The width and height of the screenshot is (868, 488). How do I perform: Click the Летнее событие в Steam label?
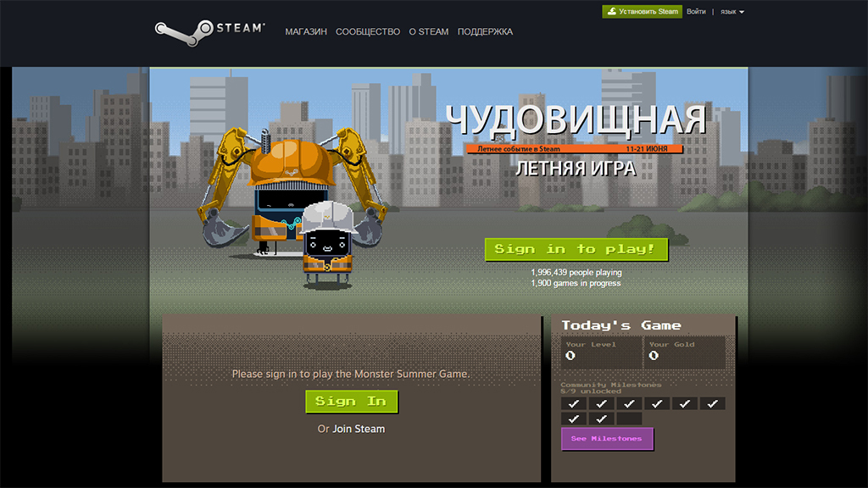[x=519, y=149]
